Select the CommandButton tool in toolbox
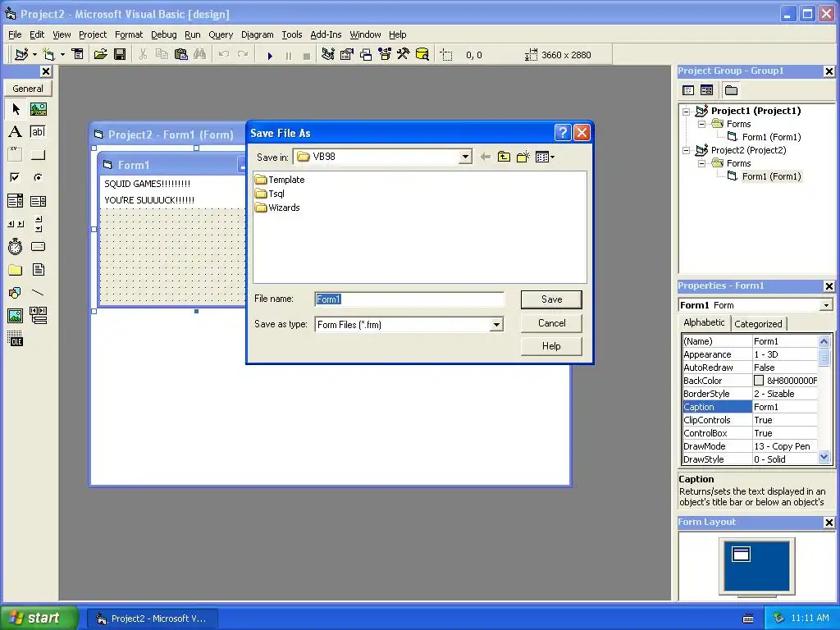 click(38, 155)
